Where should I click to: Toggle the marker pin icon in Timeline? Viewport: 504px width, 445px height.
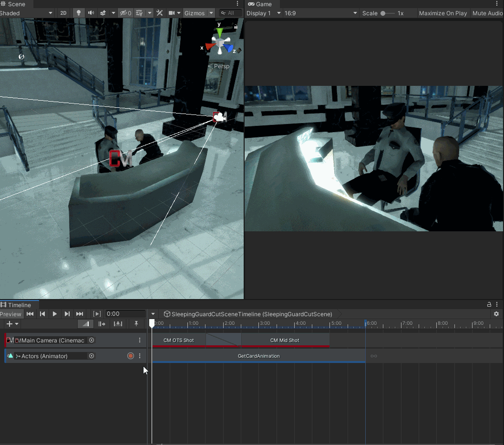click(136, 324)
